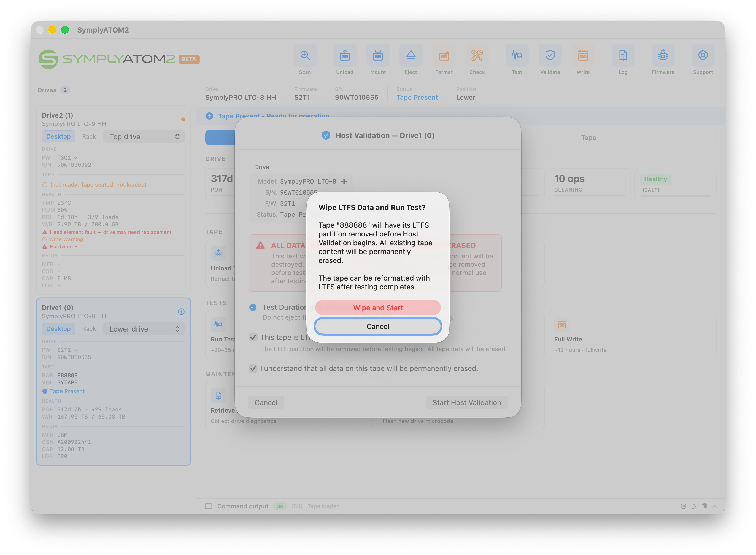The height and width of the screenshot is (555, 756).
Task: Open the Lower drive position dropdown
Action: (144, 328)
